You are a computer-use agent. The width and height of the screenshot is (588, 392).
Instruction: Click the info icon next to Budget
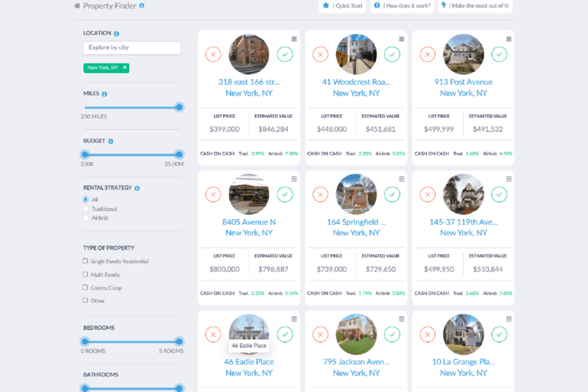(110, 141)
